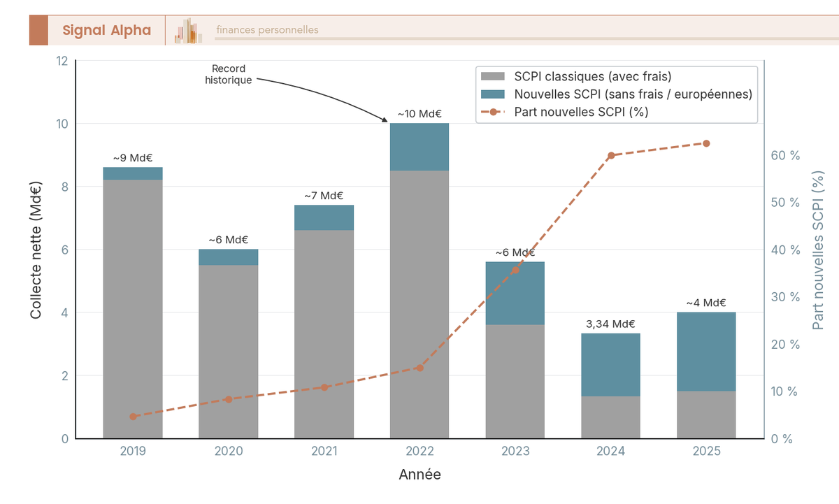Toggle display of Part nouvelles SCPI line
The image size is (839, 504).
pos(580,111)
